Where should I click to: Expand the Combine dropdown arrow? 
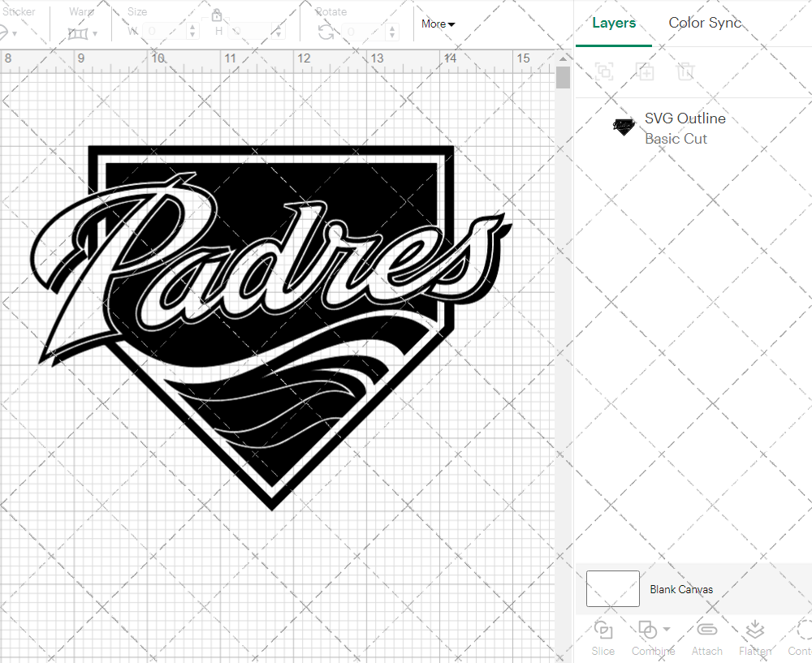tap(667, 630)
